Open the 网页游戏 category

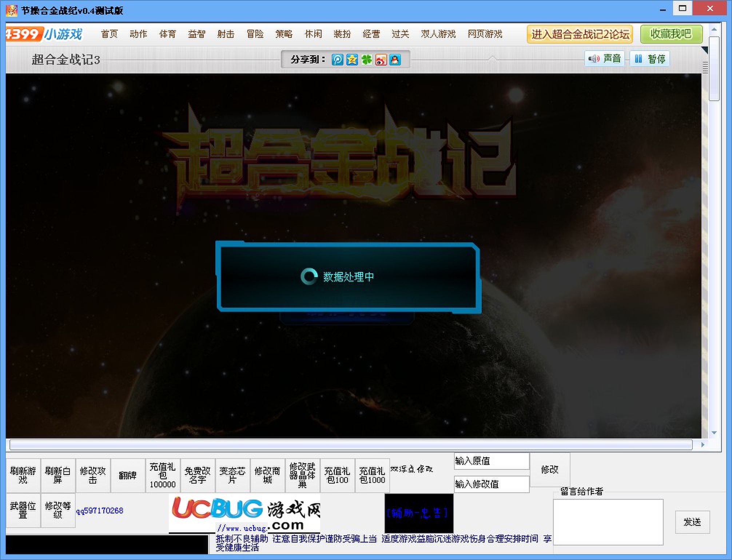tap(485, 34)
